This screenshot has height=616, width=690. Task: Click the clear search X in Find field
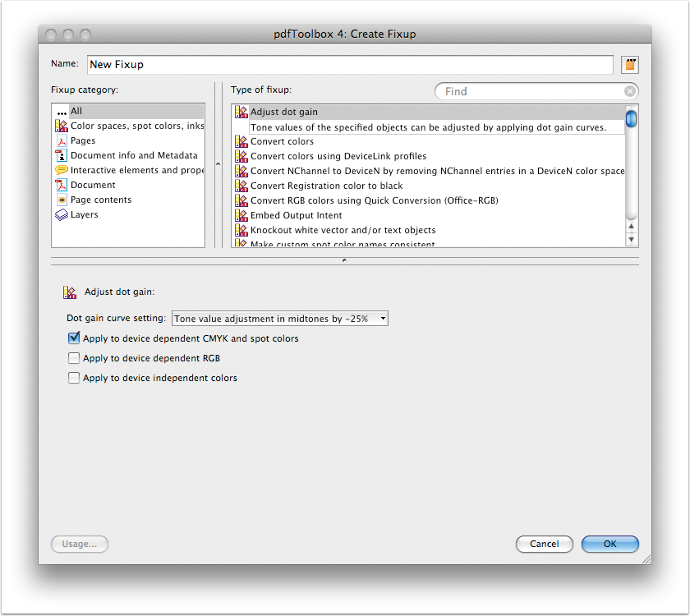click(x=630, y=91)
